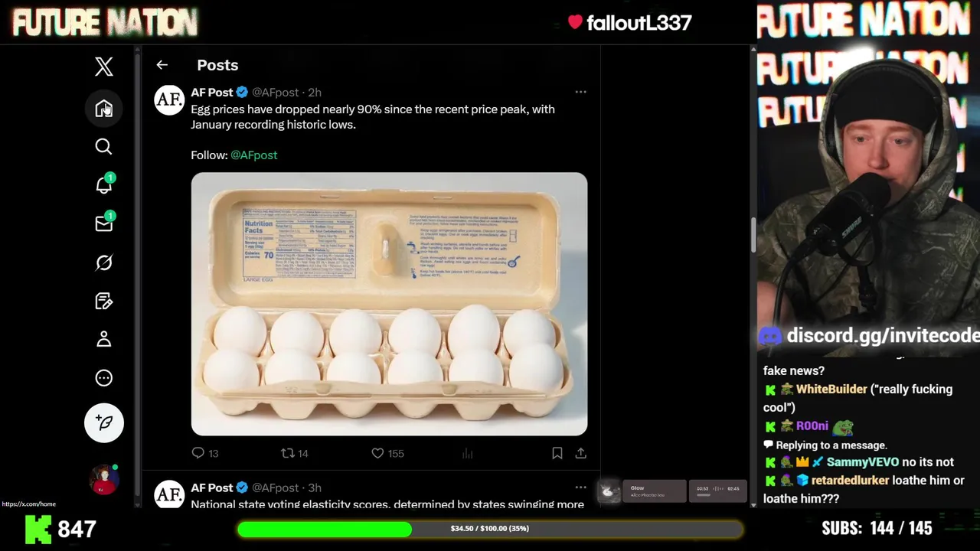Screen dimensions: 980x551
Task: Bookmark the egg prices post
Action: tap(557, 453)
